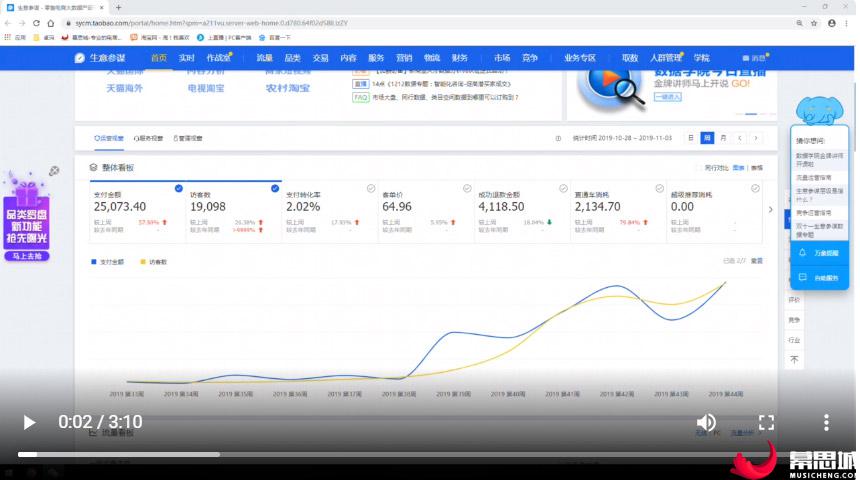Image resolution: width=860 pixels, height=480 pixels.
Task: Open a new browser tab
Action: 118,8
